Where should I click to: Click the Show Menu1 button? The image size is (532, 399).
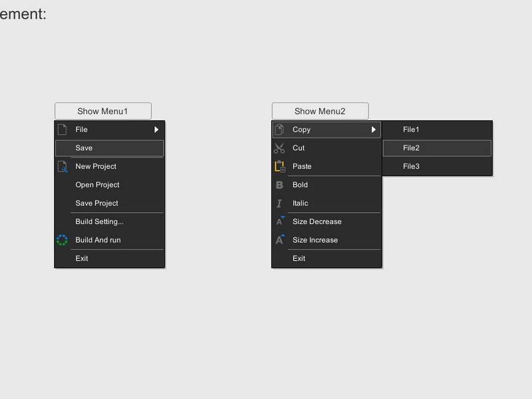103,111
